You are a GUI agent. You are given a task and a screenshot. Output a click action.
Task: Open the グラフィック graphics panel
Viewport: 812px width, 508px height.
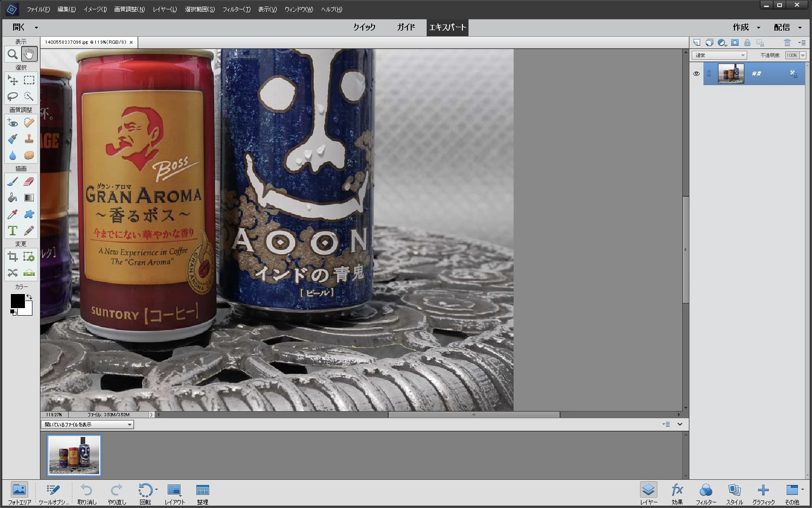coord(764,493)
